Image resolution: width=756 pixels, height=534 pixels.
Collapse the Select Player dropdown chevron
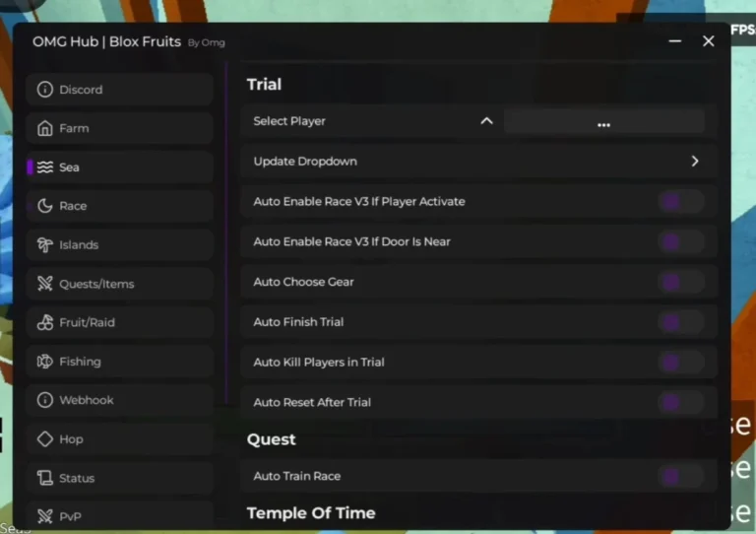pyautogui.click(x=487, y=121)
